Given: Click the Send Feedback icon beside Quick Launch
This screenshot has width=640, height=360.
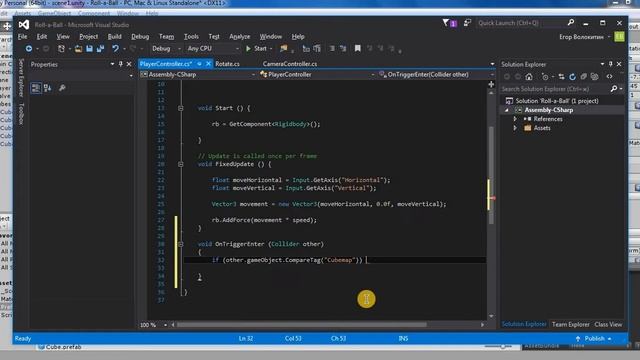Looking at the screenshot, I should [x=467, y=23].
